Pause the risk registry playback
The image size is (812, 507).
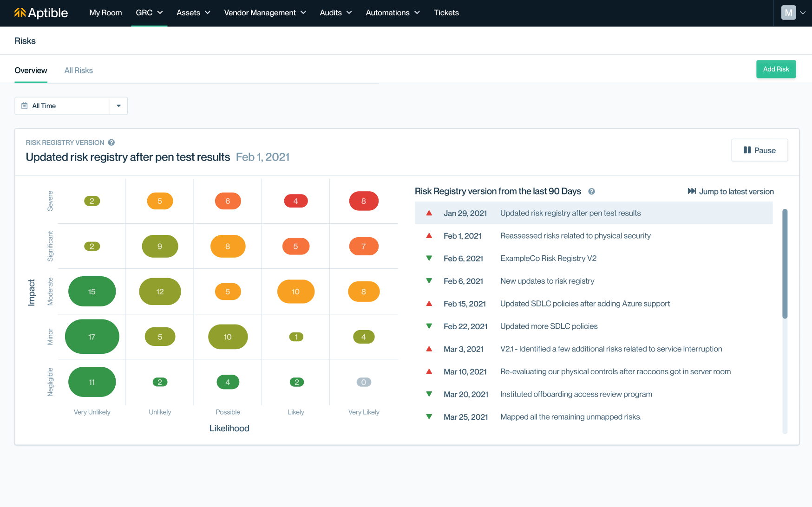pyautogui.click(x=760, y=150)
